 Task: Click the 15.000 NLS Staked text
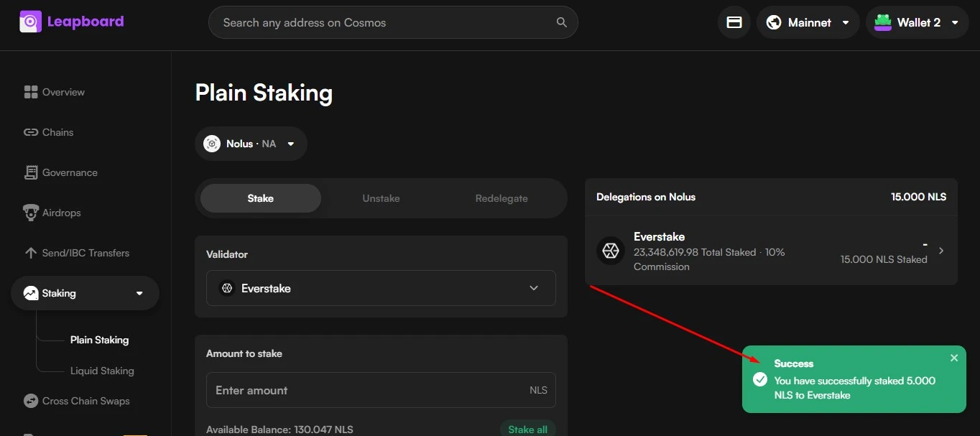pyautogui.click(x=884, y=259)
